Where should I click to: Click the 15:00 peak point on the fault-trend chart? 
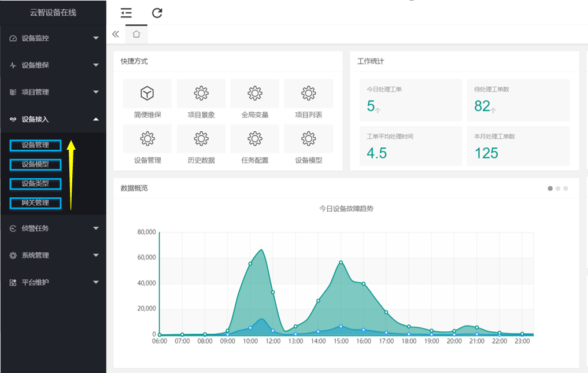coord(341,263)
